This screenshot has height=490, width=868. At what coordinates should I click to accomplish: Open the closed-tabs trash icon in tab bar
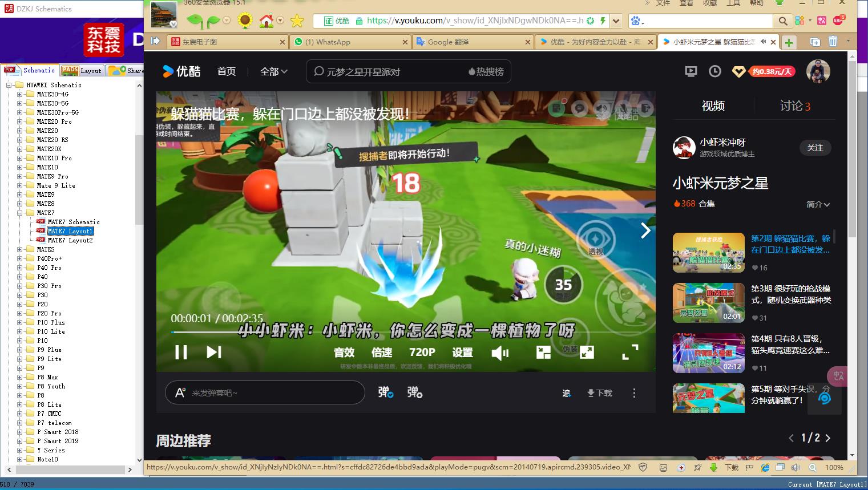pyautogui.click(x=833, y=42)
